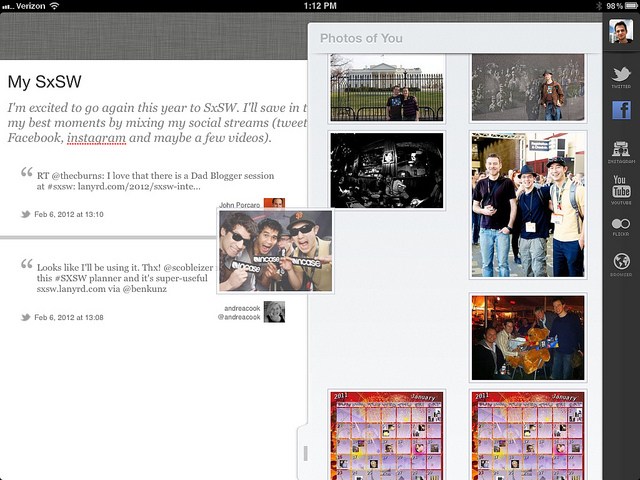The width and height of the screenshot is (640, 480).
Task: Tap the Twitter bird icon beside Feb 6 13:08
Action: click(26, 317)
